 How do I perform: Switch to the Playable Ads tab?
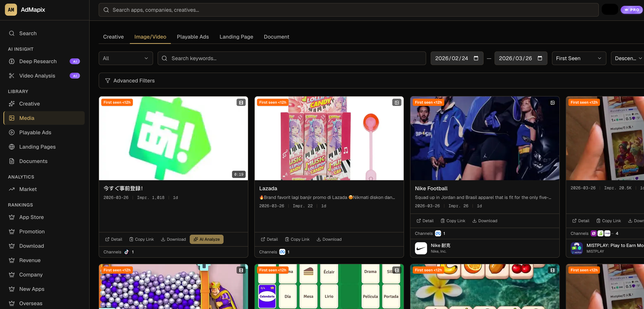pos(193,37)
